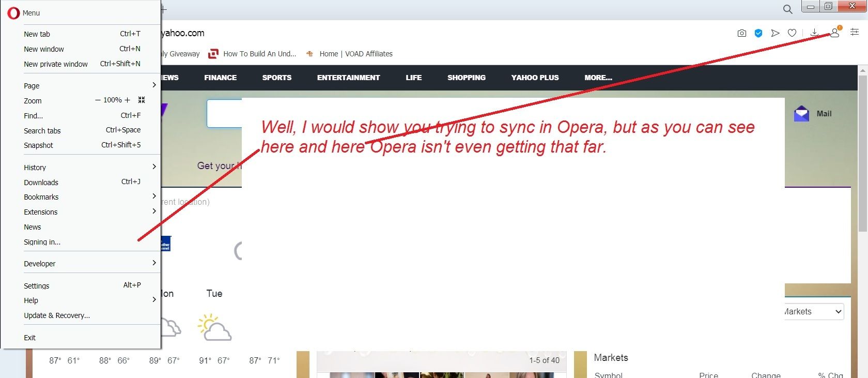Increase zoom with plus button

[x=127, y=100]
